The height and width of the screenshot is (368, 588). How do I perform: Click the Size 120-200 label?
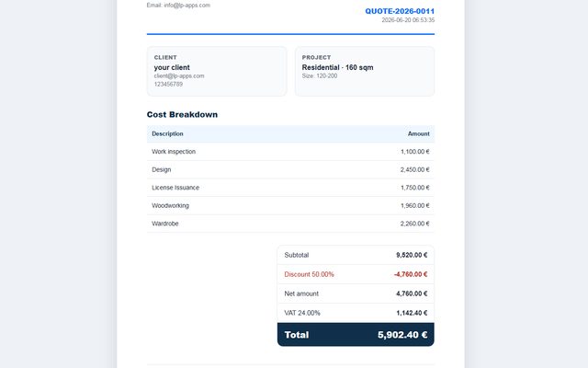click(x=320, y=75)
